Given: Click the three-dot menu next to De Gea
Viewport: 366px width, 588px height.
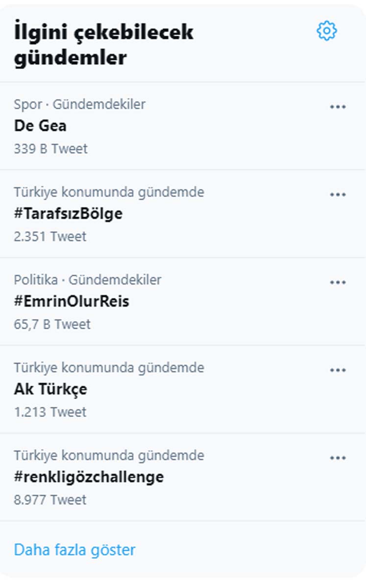Looking at the screenshot, I should [338, 105].
